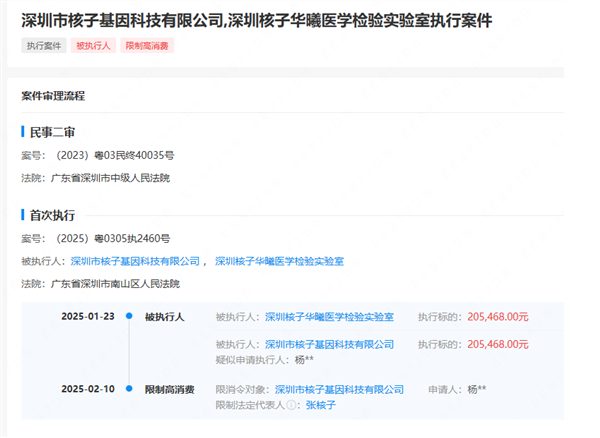600x438 pixels.
Task: Click 疑似申请执行人 杨** text
Action: click(265, 360)
